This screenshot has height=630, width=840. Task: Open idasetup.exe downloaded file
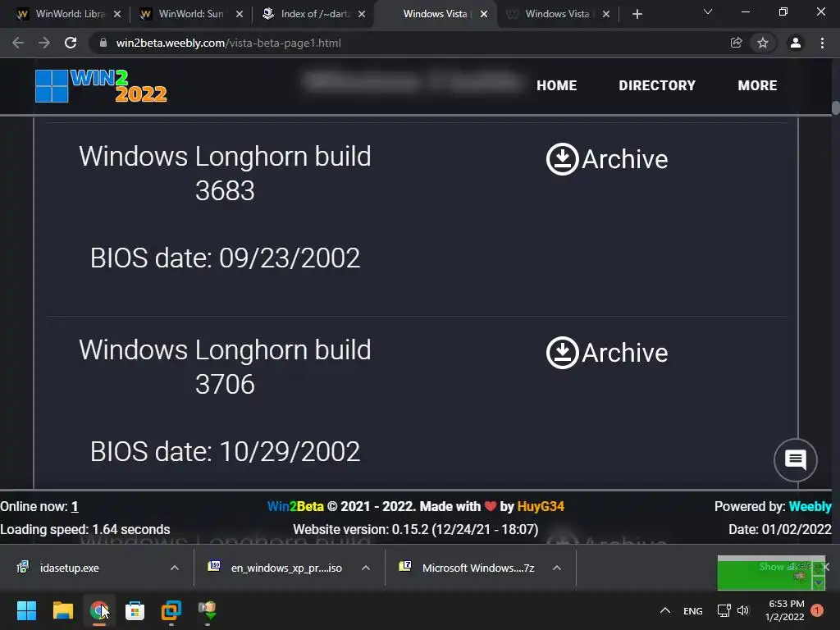tap(69, 568)
